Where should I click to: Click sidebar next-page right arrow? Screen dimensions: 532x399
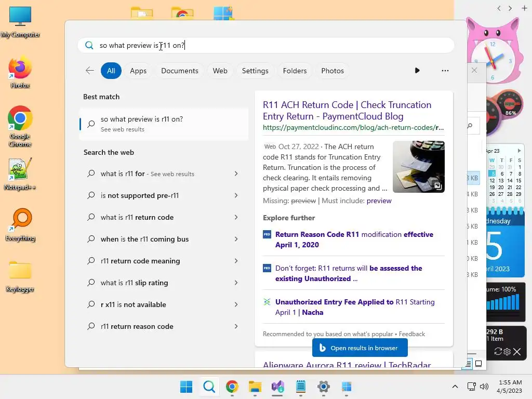510,8
